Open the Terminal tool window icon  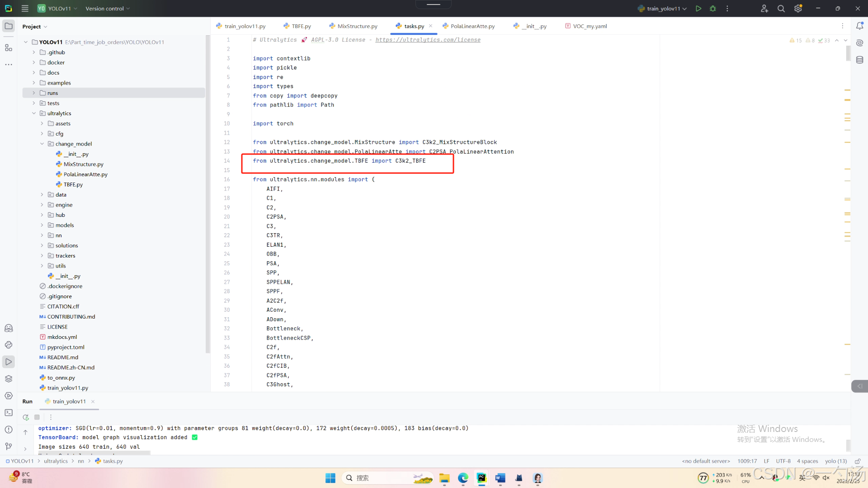pos(9,413)
